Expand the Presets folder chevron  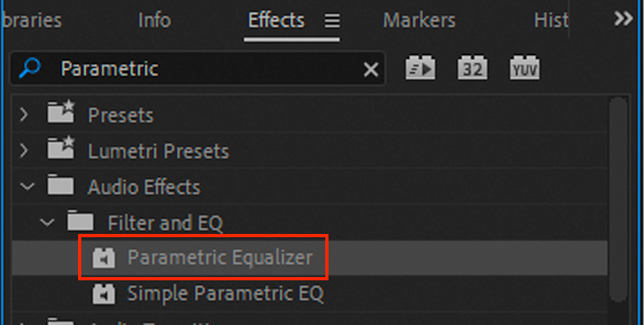[x=24, y=115]
